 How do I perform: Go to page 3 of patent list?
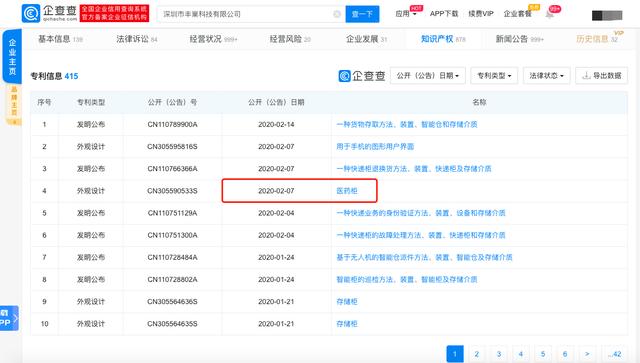coord(499,354)
